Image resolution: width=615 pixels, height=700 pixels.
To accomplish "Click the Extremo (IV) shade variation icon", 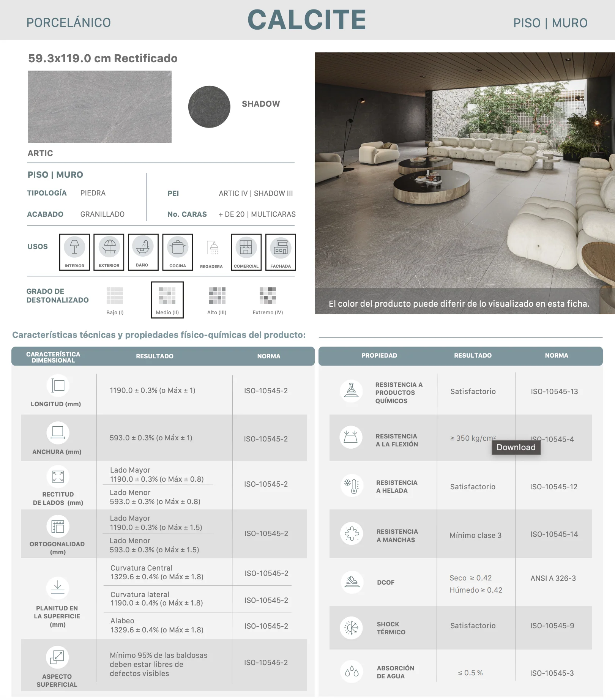I will pyautogui.click(x=268, y=296).
